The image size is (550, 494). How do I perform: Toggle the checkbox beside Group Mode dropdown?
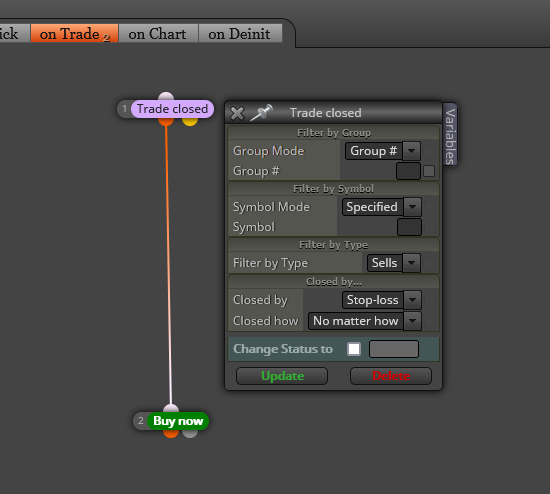[x=429, y=151]
